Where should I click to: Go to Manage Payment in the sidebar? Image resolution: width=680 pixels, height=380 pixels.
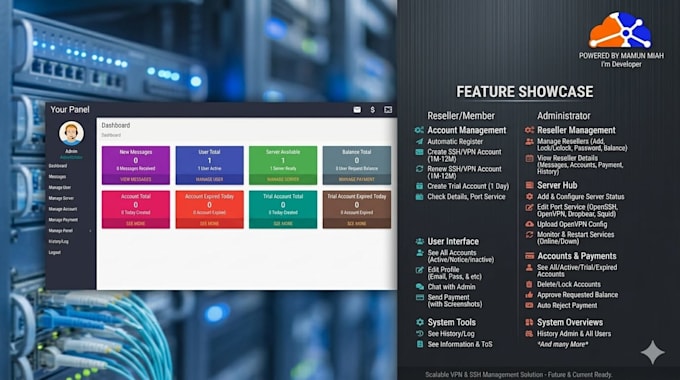(63, 220)
